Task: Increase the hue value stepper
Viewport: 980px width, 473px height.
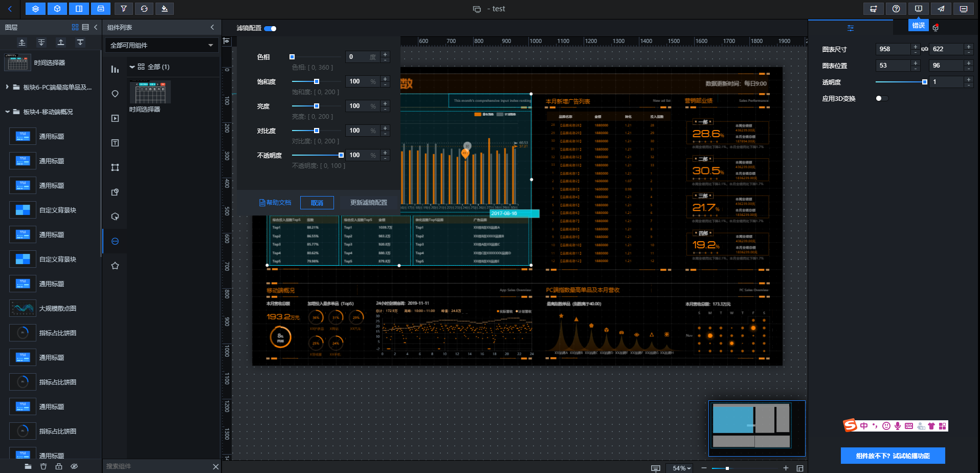Action: coord(385,54)
